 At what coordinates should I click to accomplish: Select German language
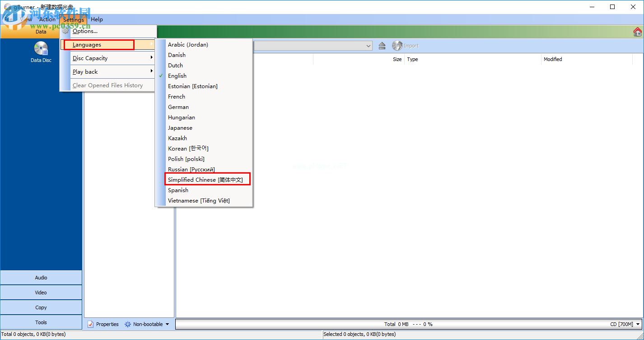tap(204, 107)
